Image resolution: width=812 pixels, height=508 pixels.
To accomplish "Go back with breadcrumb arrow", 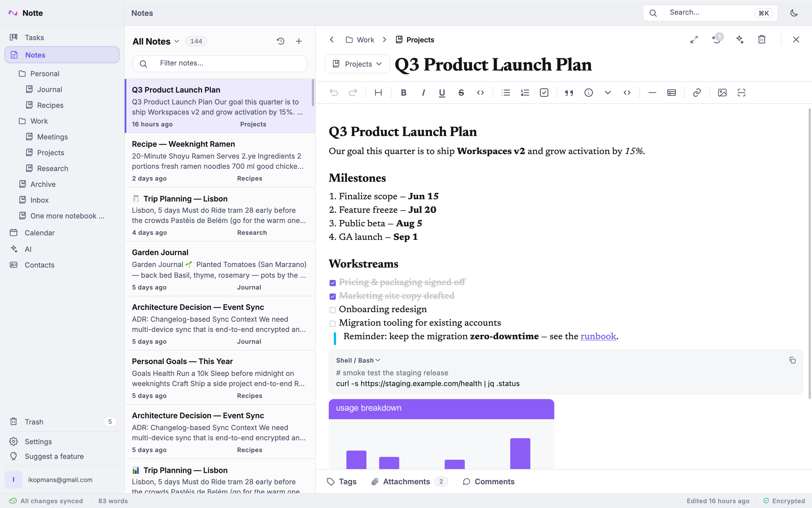I will tap(332, 40).
